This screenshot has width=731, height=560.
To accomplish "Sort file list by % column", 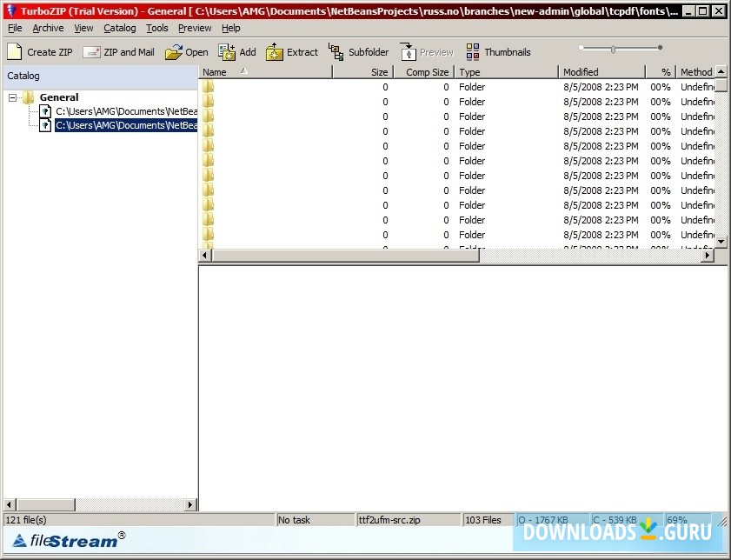I will [x=661, y=72].
